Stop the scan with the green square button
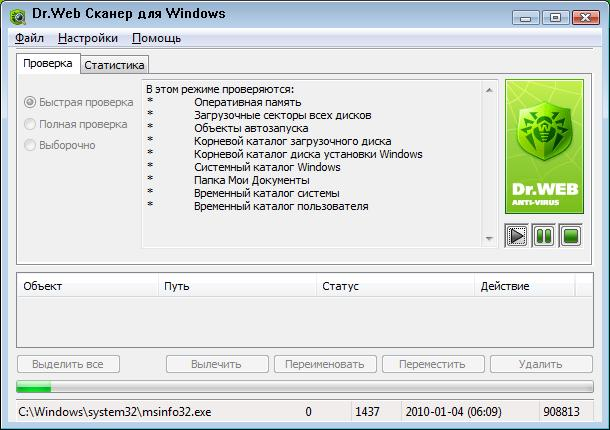This screenshot has height=430, width=610. coord(570,236)
